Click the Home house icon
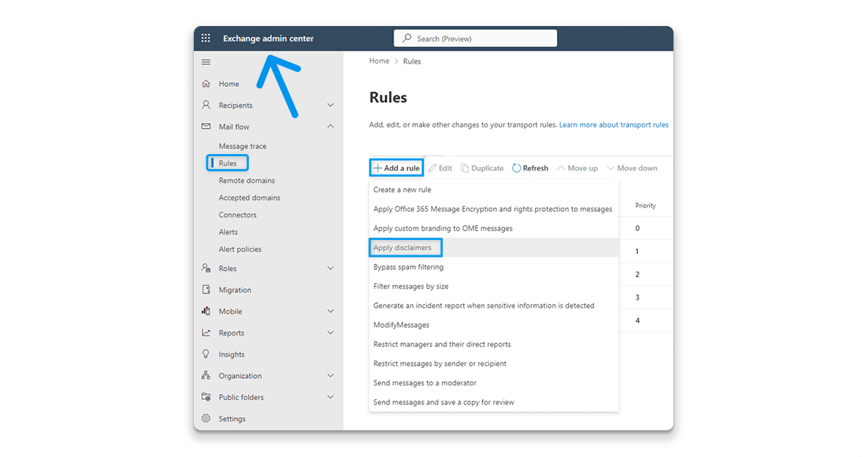The height and width of the screenshot is (457, 868). coord(206,84)
